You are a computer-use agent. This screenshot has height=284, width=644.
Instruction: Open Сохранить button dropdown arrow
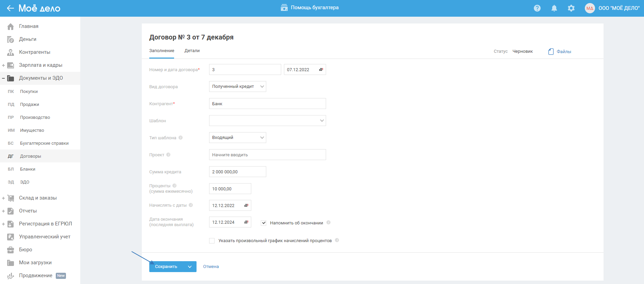[190, 267]
